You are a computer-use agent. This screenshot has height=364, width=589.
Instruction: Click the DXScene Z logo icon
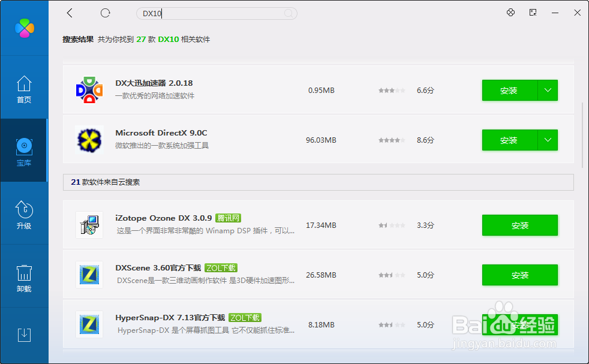[x=89, y=275]
